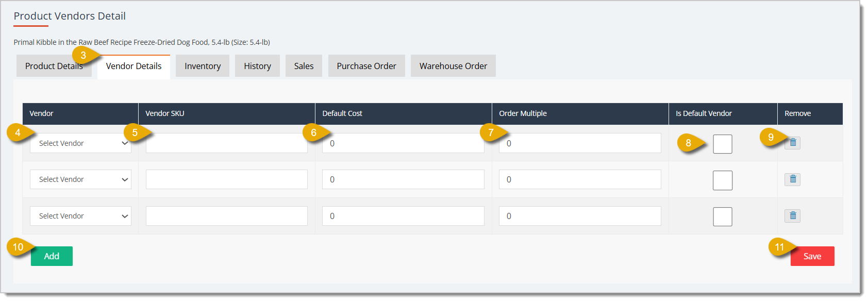Click the trash icon in the second vendor row
868x301 pixels.
[x=793, y=179]
